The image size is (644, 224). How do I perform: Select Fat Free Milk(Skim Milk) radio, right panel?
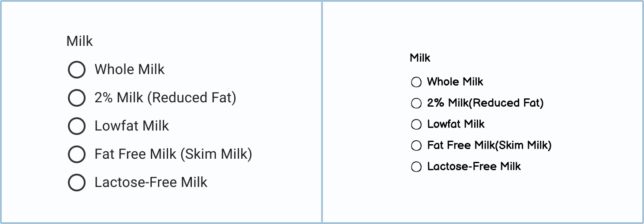[x=416, y=146]
